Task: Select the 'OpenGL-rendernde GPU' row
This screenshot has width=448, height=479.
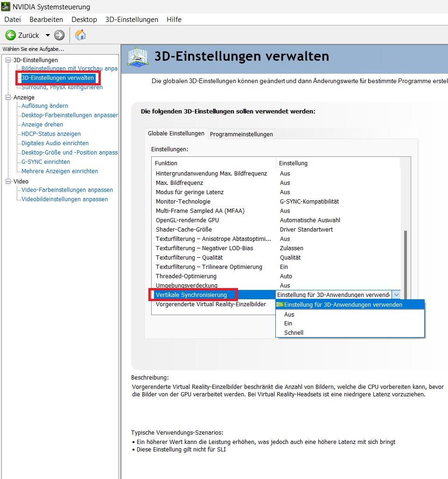Action: [x=276, y=220]
